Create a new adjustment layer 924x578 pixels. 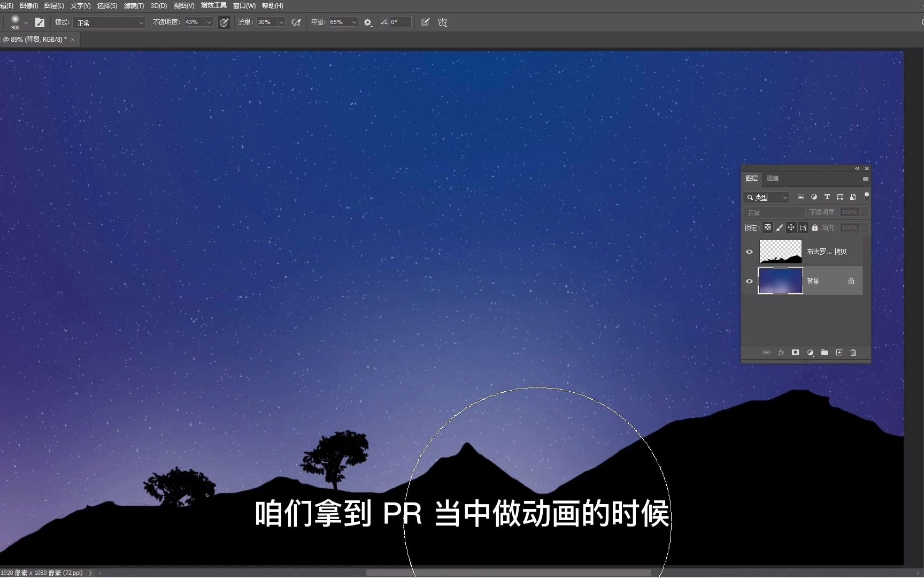810,353
